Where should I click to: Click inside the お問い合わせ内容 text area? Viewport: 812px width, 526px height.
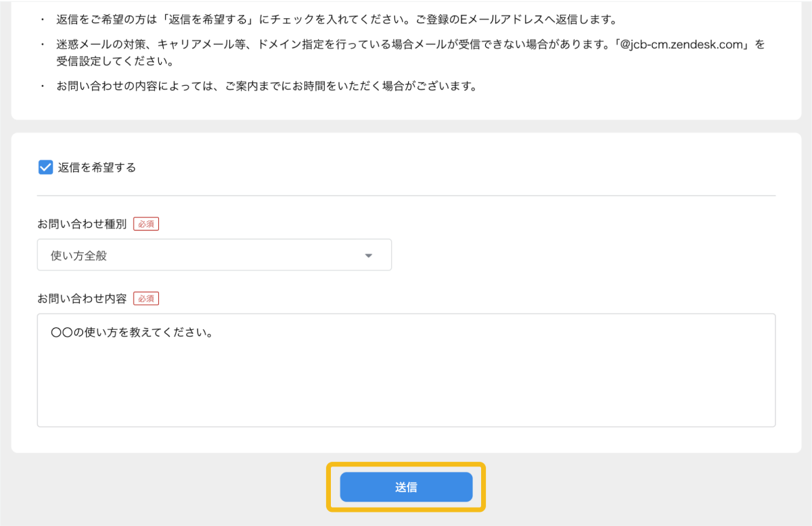[406, 370]
